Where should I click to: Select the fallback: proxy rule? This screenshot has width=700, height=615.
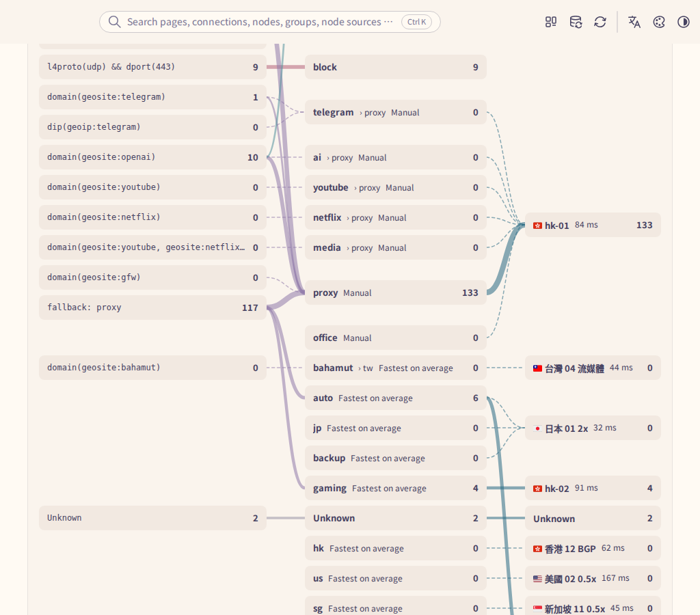[x=152, y=307]
